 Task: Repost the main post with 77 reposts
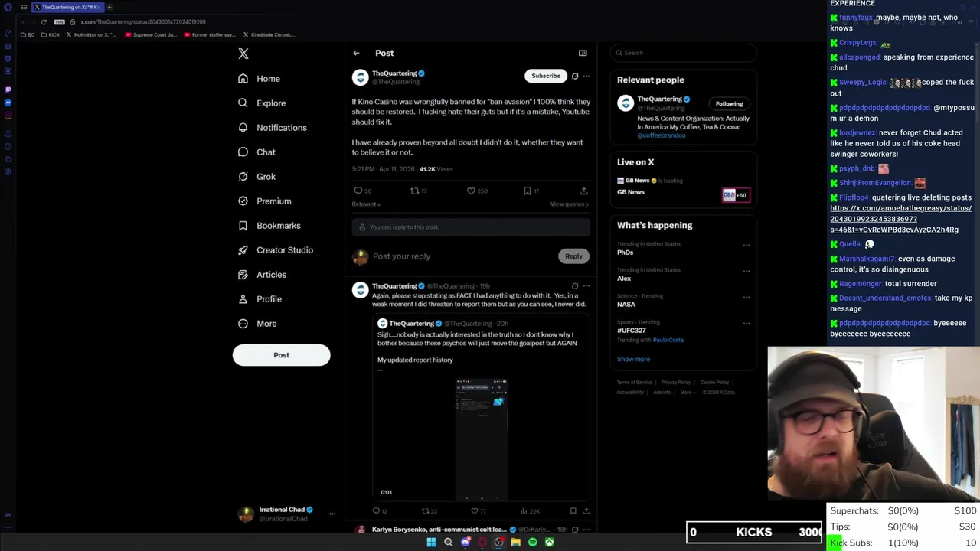point(414,191)
